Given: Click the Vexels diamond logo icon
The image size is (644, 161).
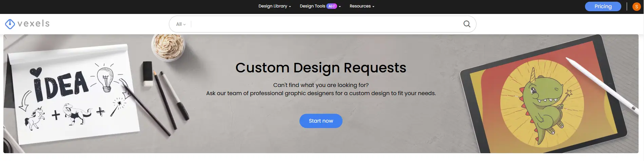Looking at the screenshot, I should 10,24.
